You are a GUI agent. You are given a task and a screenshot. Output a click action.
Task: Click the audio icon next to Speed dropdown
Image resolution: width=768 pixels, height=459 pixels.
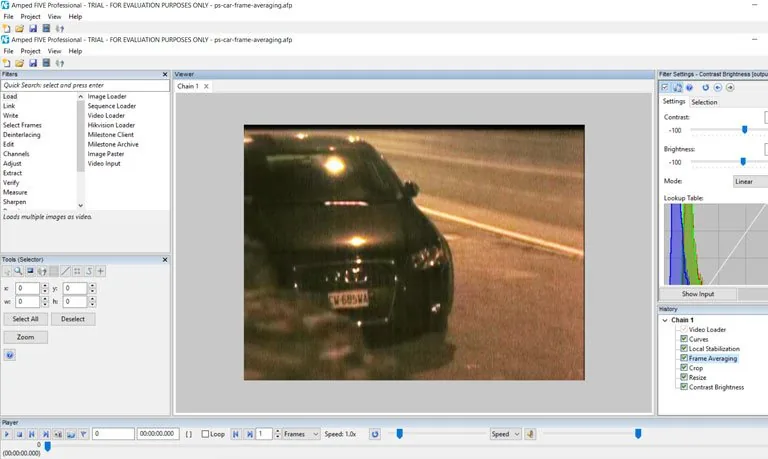pos(530,434)
